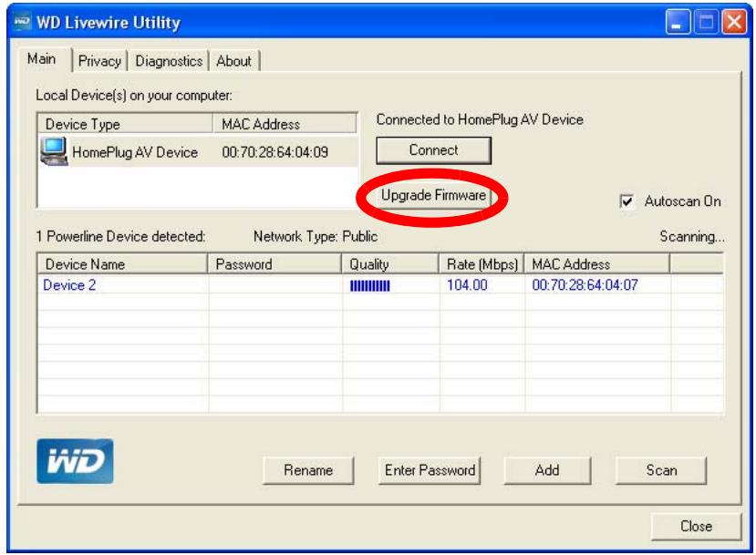Select the Device 2 row

tap(380, 285)
